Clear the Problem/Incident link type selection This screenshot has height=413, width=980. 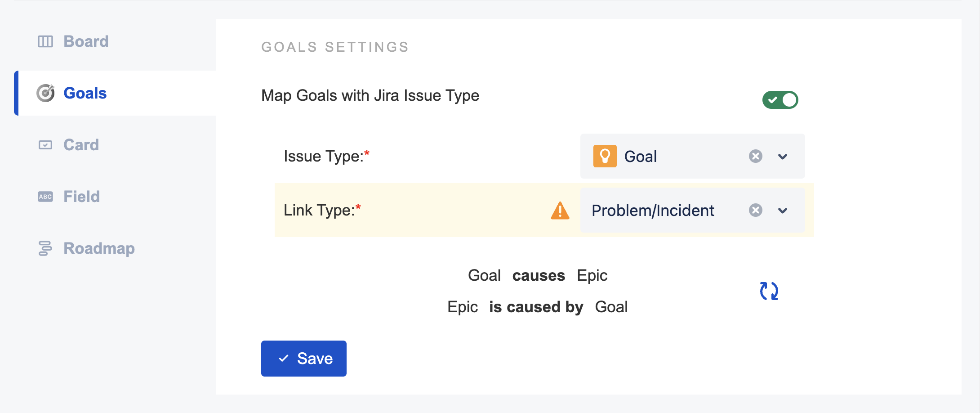(x=755, y=210)
